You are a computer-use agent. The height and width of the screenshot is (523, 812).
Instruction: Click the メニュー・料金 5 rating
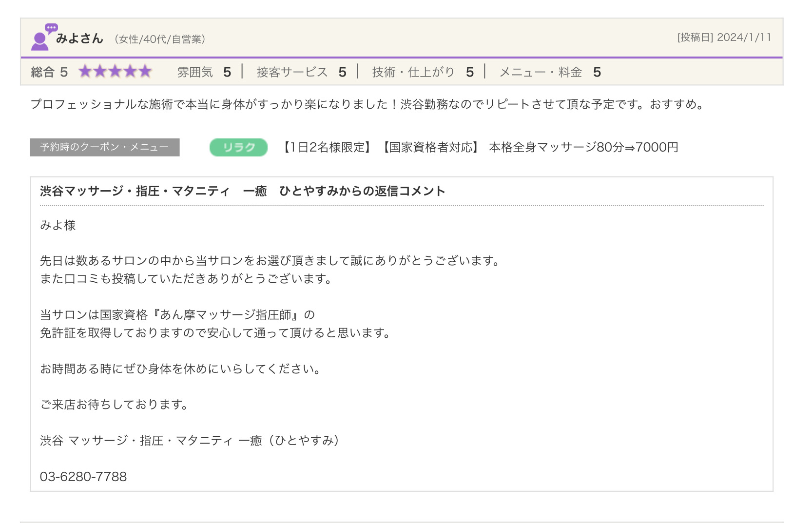550,72
